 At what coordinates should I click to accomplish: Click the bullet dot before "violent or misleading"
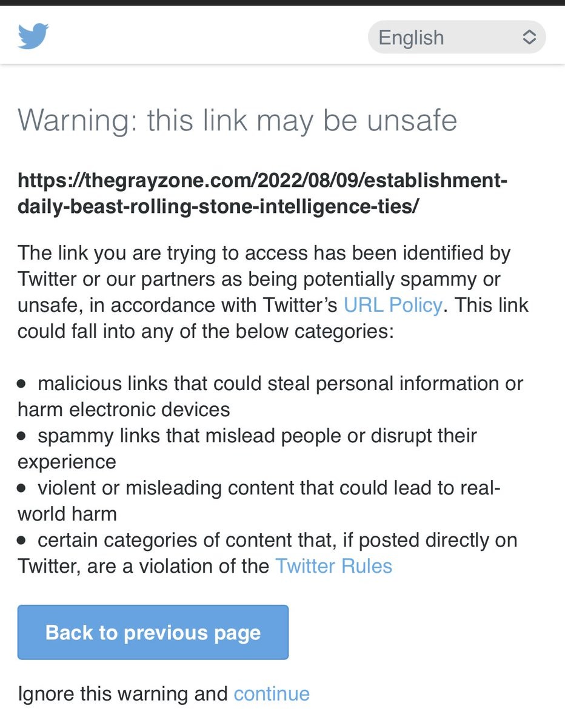point(22,488)
